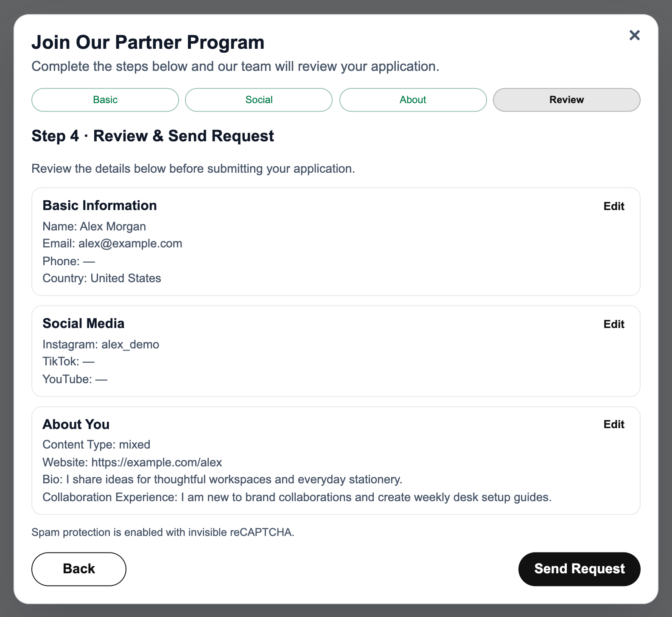Close the Partner Program dialog

pyautogui.click(x=634, y=35)
